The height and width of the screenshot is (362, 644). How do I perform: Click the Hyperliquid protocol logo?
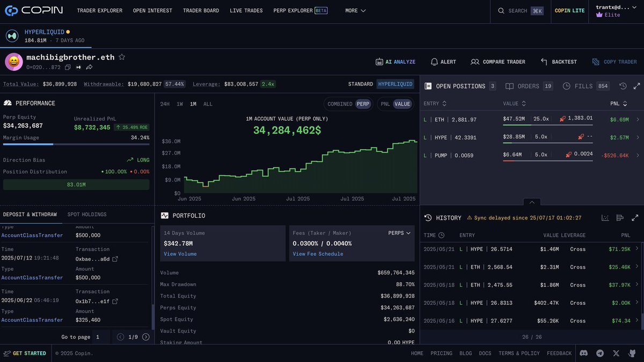click(12, 36)
